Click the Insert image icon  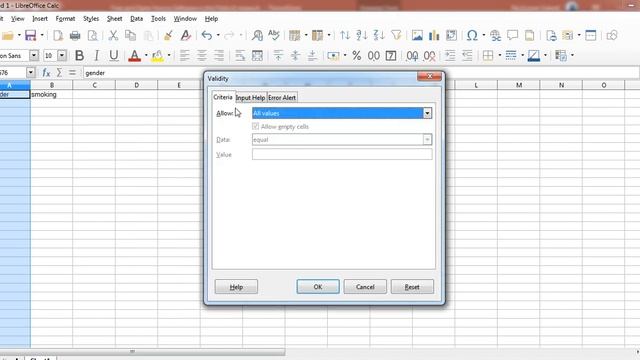(417, 36)
